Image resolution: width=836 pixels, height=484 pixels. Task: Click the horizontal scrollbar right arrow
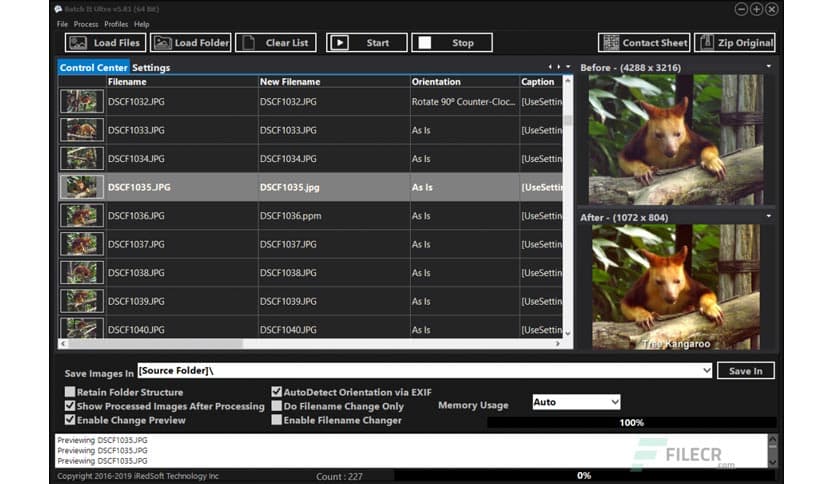click(558, 344)
